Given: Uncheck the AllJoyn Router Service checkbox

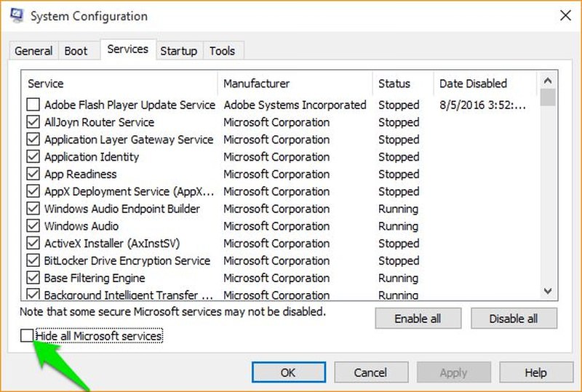Looking at the screenshot, I should [33, 121].
